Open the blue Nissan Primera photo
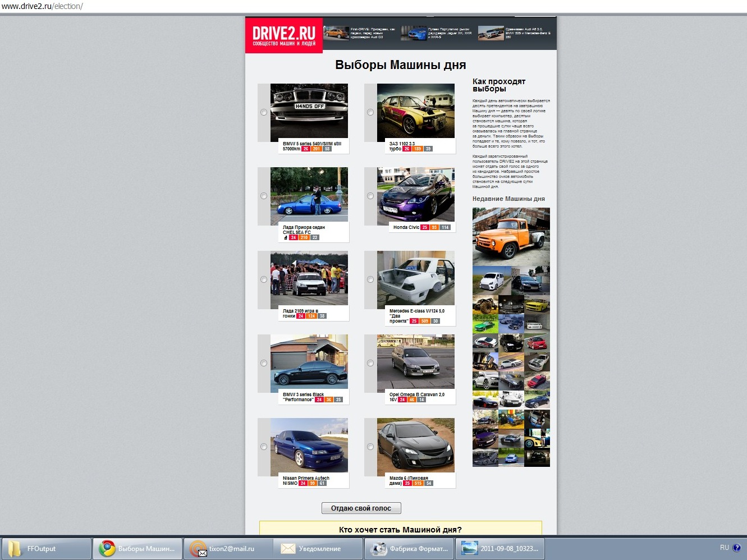The width and height of the screenshot is (747, 560). 309,446
